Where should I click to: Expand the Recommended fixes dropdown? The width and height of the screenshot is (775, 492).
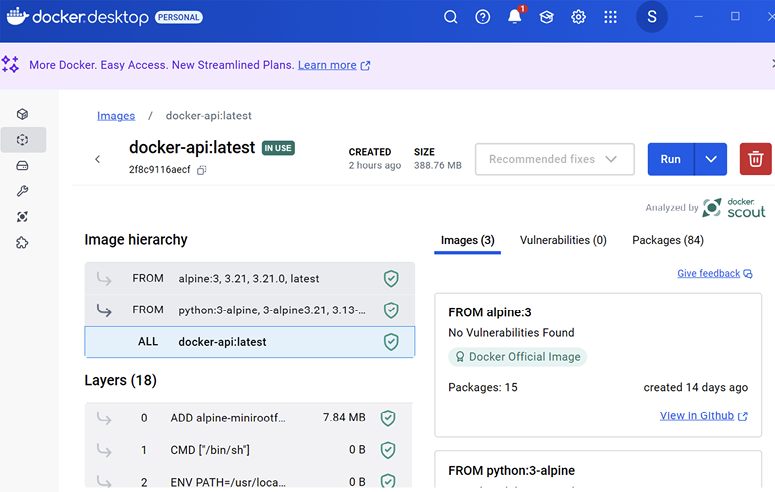pyautogui.click(x=555, y=159)
